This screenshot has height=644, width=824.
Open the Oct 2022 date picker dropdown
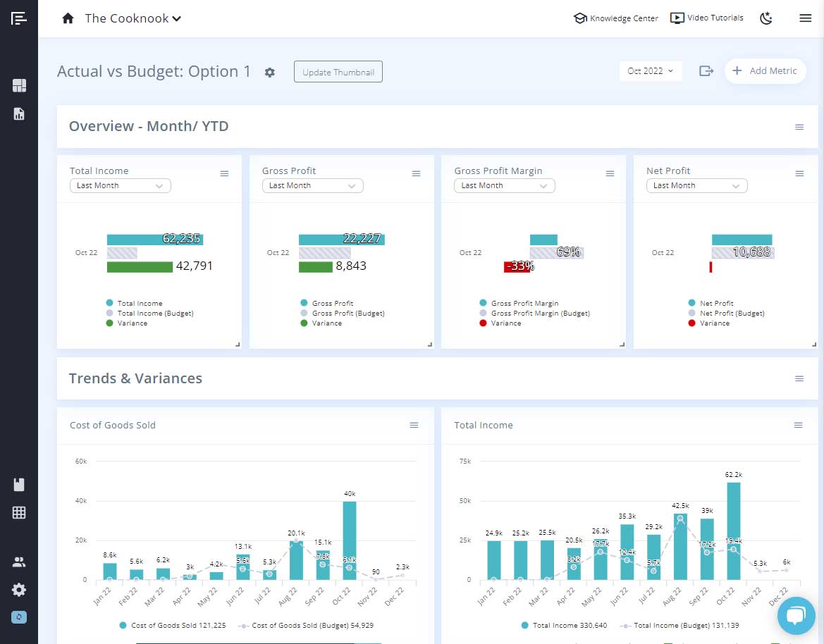point(649,70)
